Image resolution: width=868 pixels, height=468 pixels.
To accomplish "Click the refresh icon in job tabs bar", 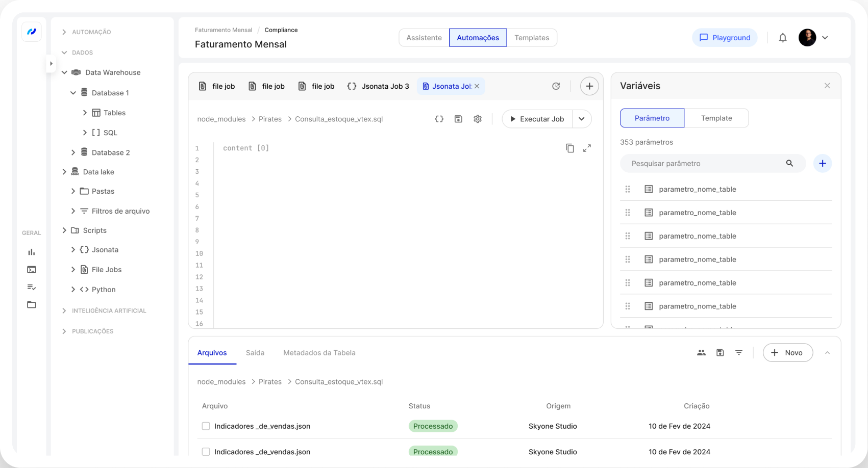I will click(556, 86).
